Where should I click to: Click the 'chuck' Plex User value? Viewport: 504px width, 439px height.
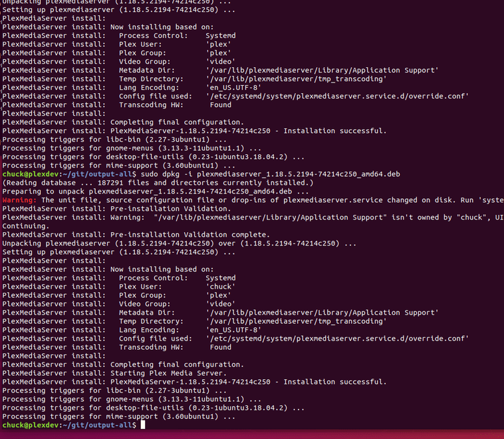point(221,287)
